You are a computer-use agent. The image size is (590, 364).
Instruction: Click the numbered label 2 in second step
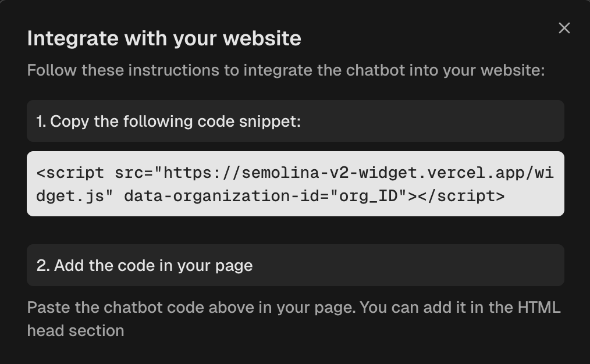[x=41, y=265]
